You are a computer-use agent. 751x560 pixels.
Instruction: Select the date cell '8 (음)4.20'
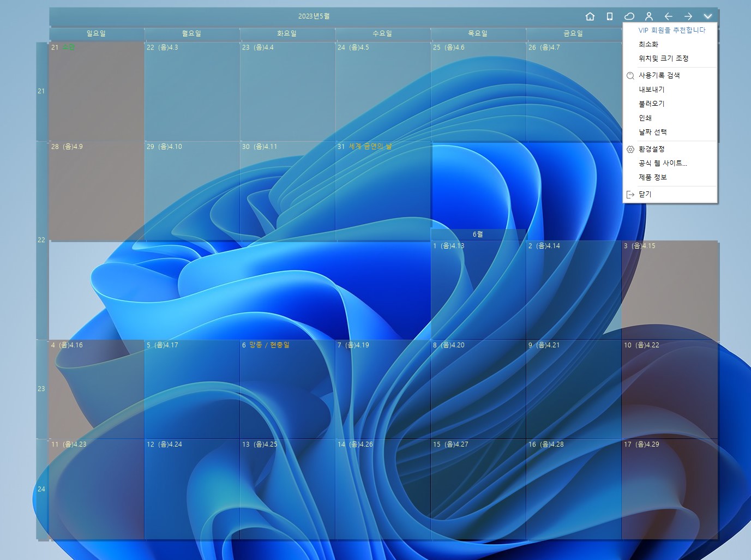[478, 389]
